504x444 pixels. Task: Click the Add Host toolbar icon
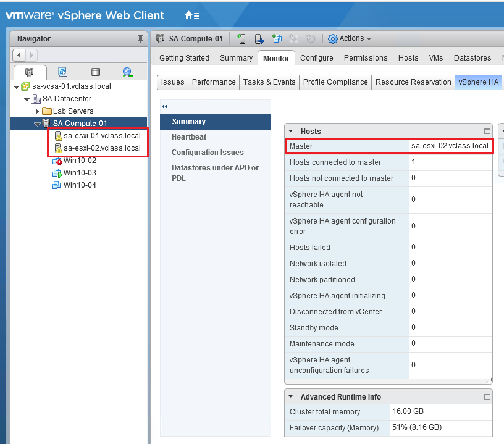pos(241,39)
